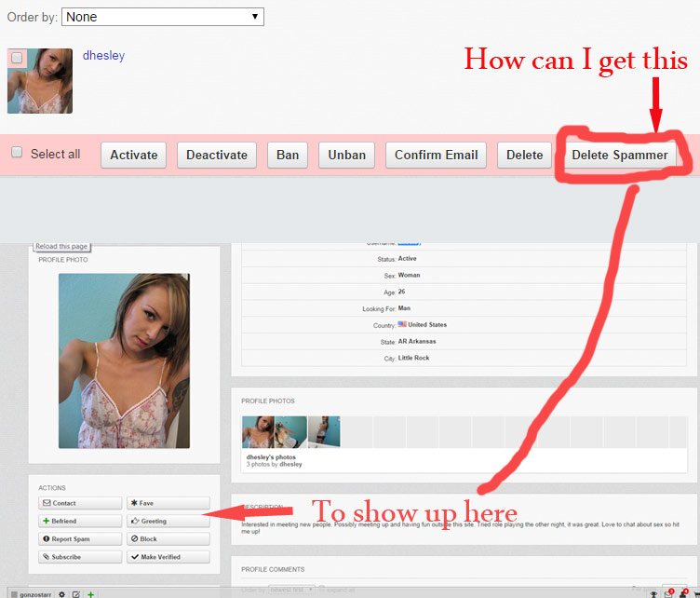Click the Delete Spammer button
This screenshot has width=700, height=598.
[619, 155]
